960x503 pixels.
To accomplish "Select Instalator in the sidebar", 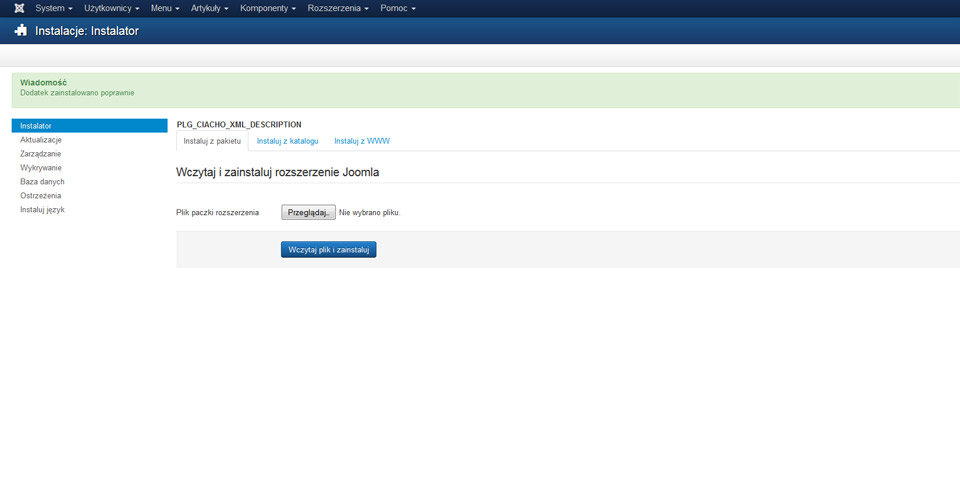I will click(89, 125).
